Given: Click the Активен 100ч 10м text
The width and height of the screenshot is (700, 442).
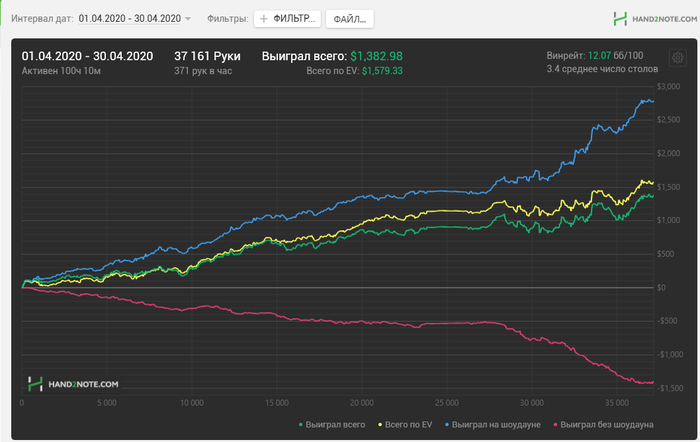Looking at the screenshot, I should (x=61, y=71).
